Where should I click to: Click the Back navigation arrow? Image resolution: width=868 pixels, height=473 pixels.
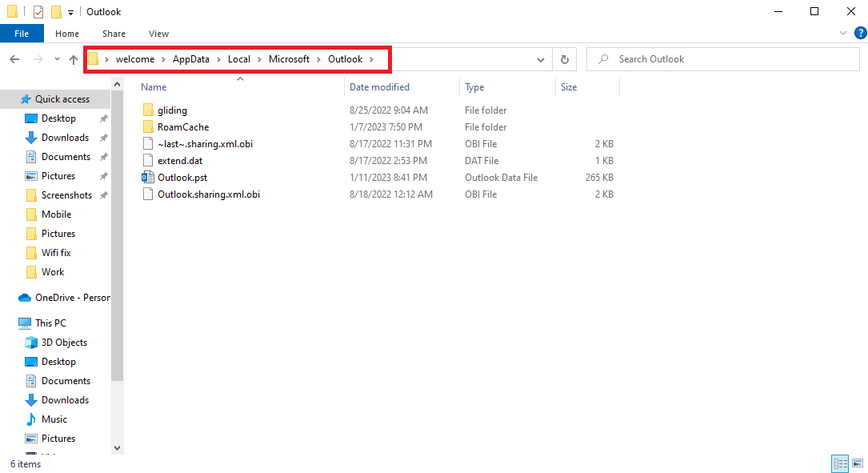[x=14, y=59]
